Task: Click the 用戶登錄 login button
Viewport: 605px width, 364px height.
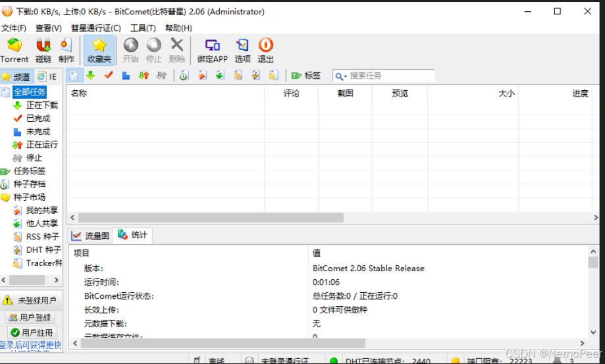Action: point(30,317)
